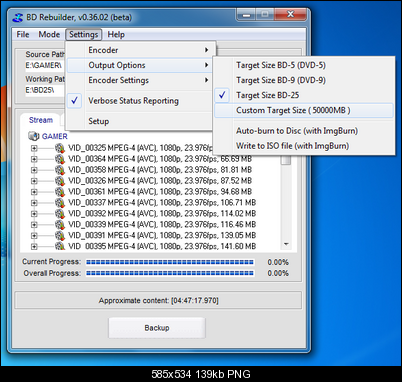
Task: Click the film icon beside VID_00325
Action: (60, 148)
